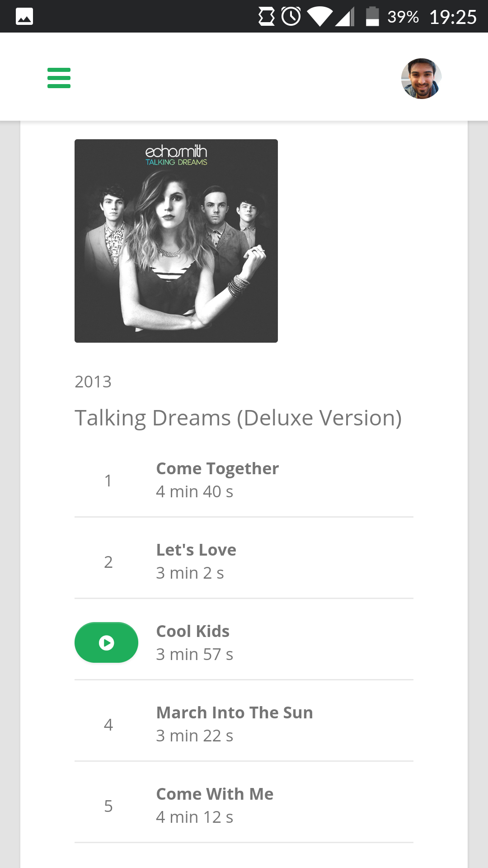Open the green hamburger menu
The height and width of the screenshot is (868, 488).
point(59,78)
